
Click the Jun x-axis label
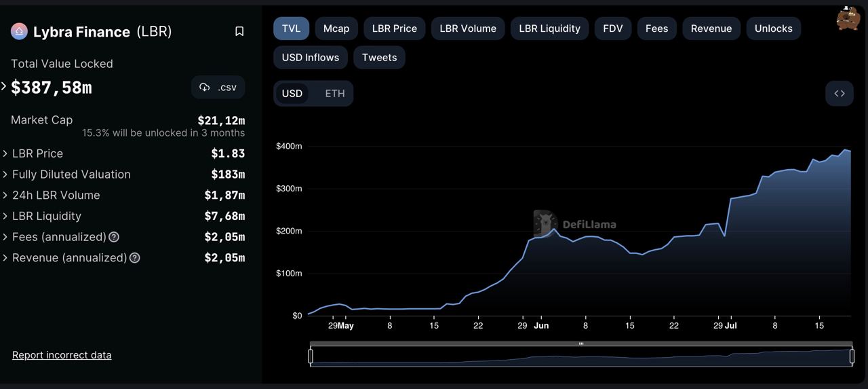pyautogui.click(x=541, y=326)
